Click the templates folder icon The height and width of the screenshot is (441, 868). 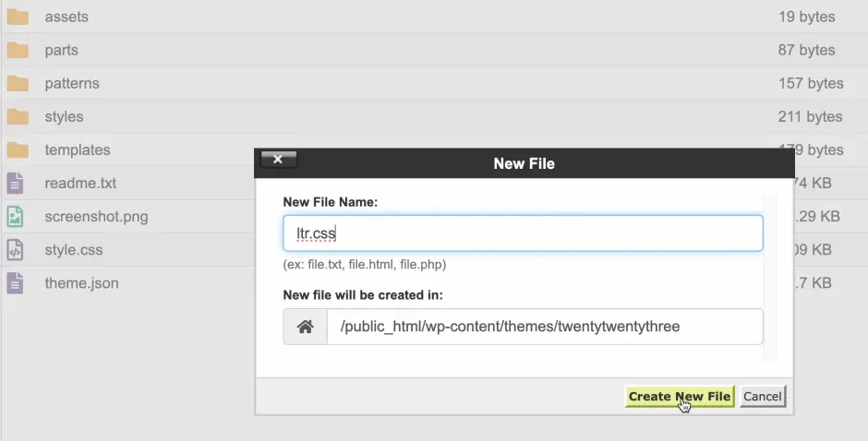pyautogui.click(x=18, y=149)
